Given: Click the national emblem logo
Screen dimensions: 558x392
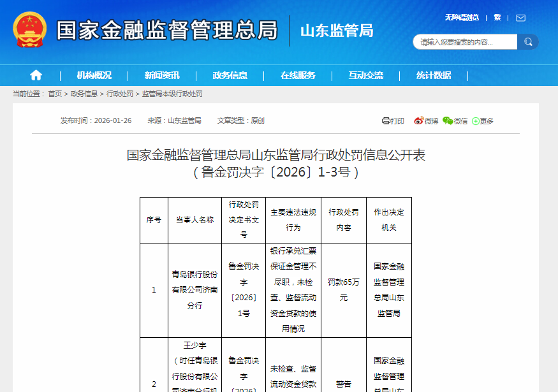Looking at the screenshot, I should tap(30, 30).
